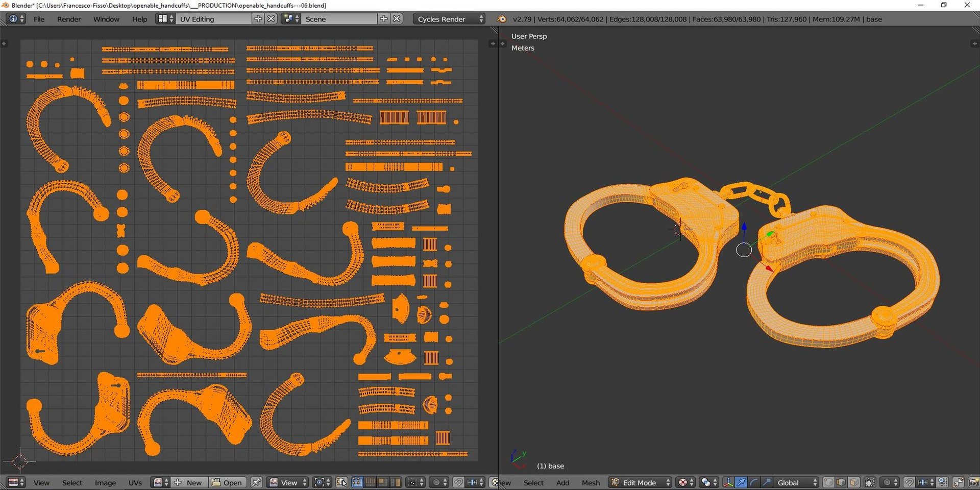Image resolution: width=980 pixels, height=490 pixels.
Task: Select UV island selection mode
Action: click(x=395, y=482)
